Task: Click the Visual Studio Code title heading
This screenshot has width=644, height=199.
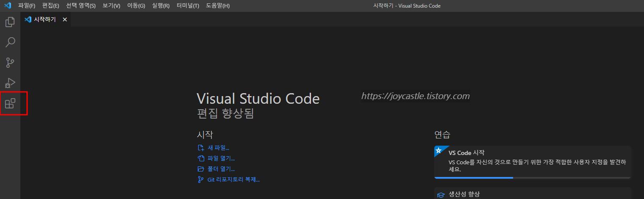Action: pos(258,99)
